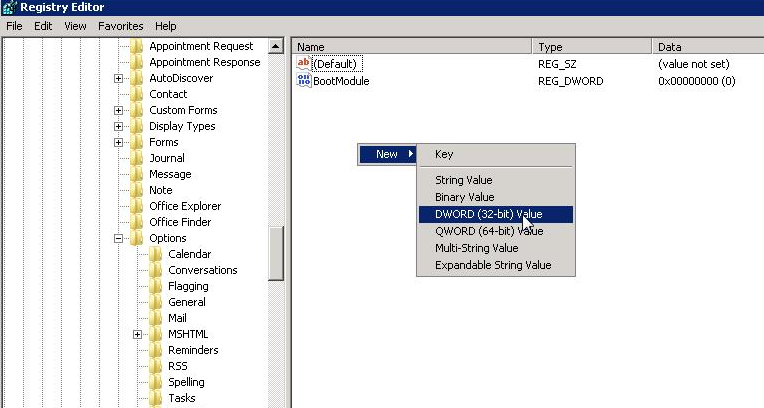Click the Mail folder icon
Screen dimensions: 764x408
156,318
